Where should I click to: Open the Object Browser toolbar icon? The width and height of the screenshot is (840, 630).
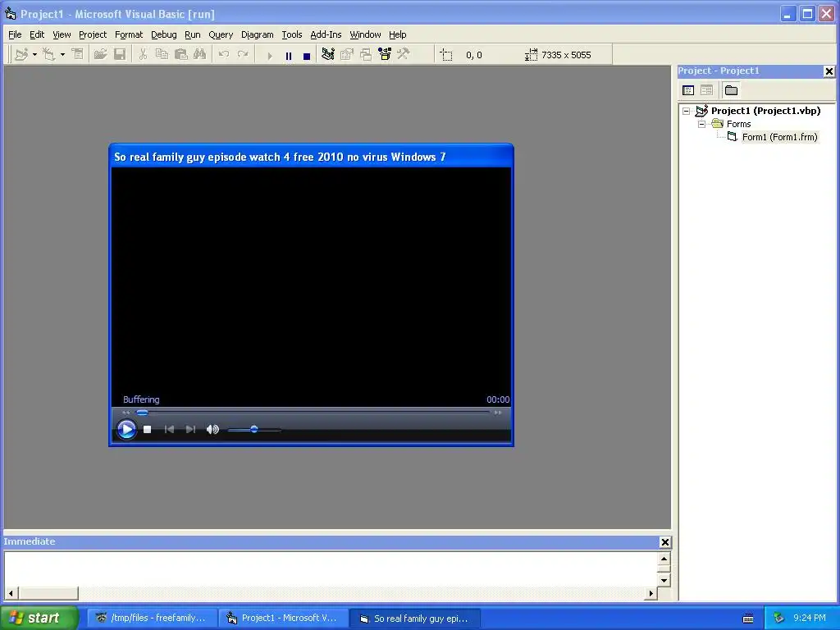pos(385,54)
